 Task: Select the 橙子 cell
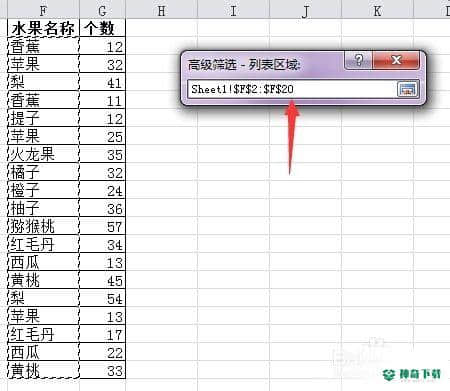(43, 190)
